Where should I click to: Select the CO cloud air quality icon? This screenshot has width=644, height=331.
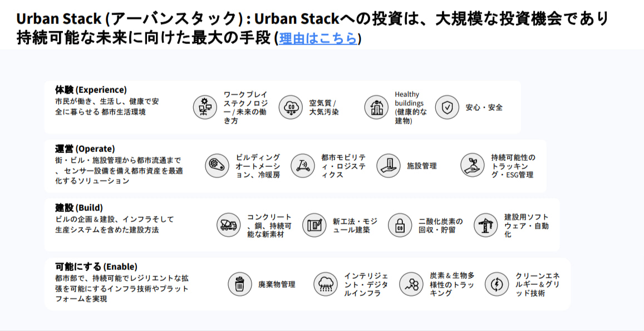[x=291, y=107]
